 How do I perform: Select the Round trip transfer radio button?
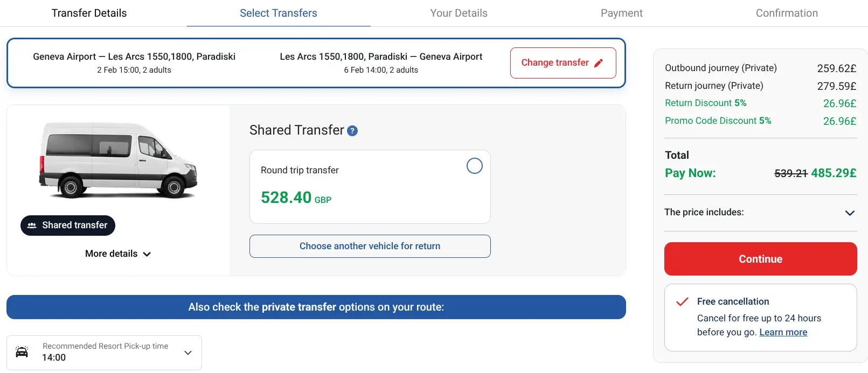(x=474, y=166)
